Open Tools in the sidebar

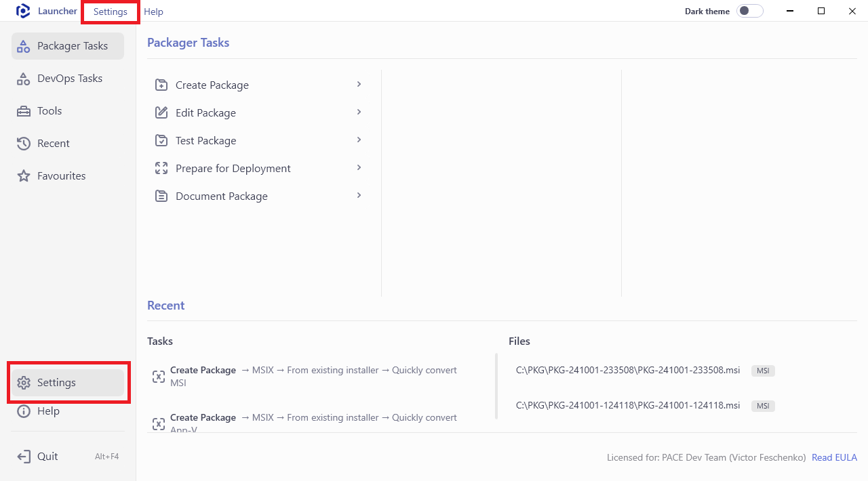(68, 111)
